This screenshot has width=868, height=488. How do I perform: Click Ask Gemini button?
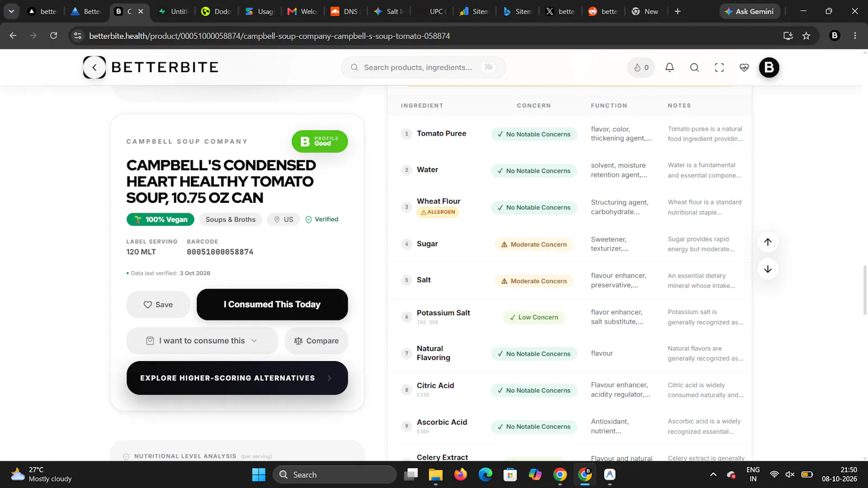pyautogui.click(x=750, y=11)
